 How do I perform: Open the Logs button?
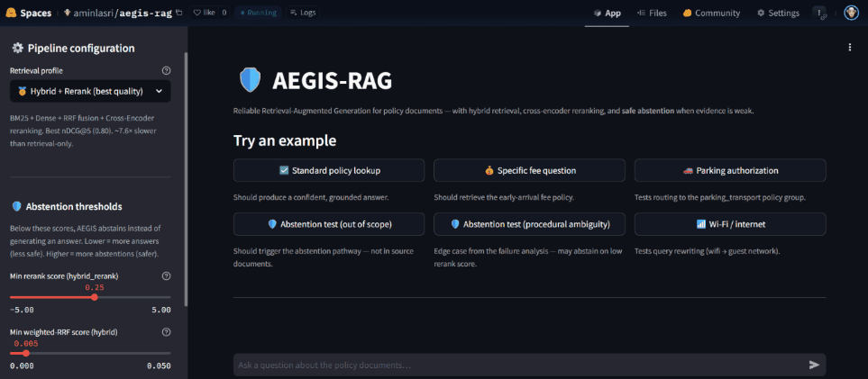[303, 13]
